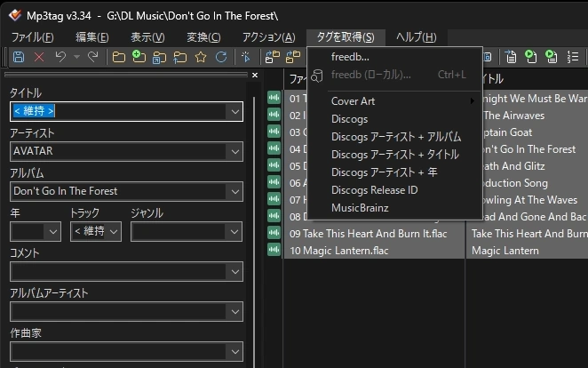Open the ファイル(F) menu
Screen dimensions: 588x368
(x=32, y=37)
